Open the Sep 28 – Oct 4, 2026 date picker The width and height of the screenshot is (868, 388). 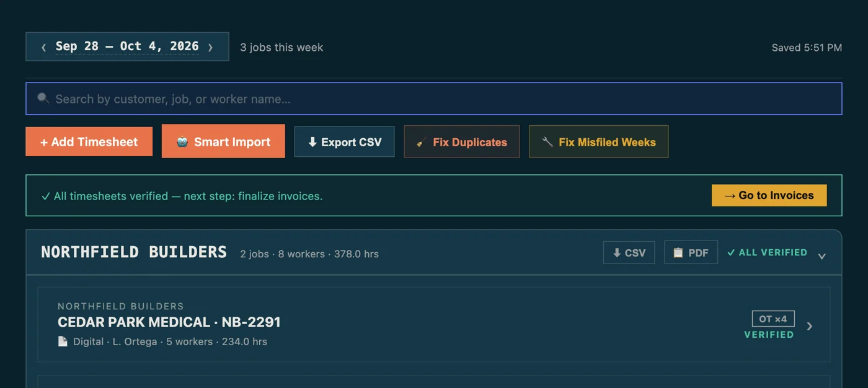tap(127, 46)
